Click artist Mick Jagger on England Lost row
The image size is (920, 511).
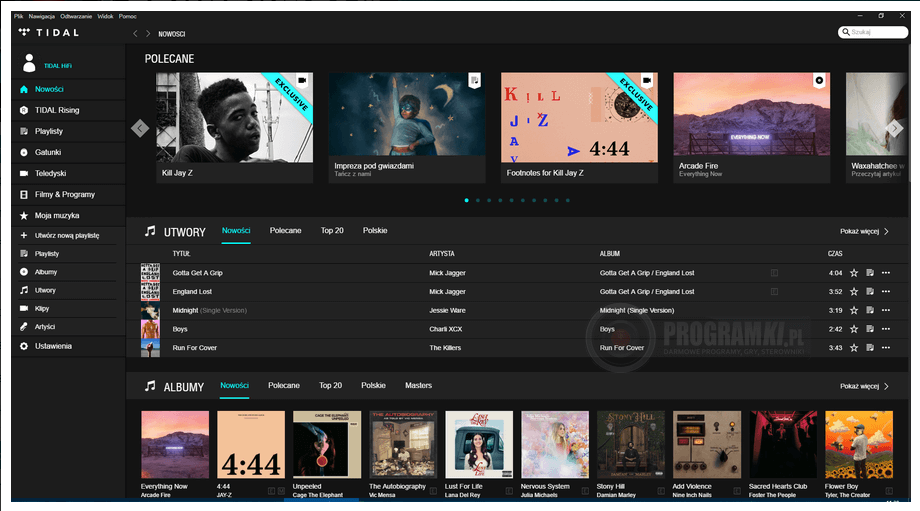tap(447, 292)
